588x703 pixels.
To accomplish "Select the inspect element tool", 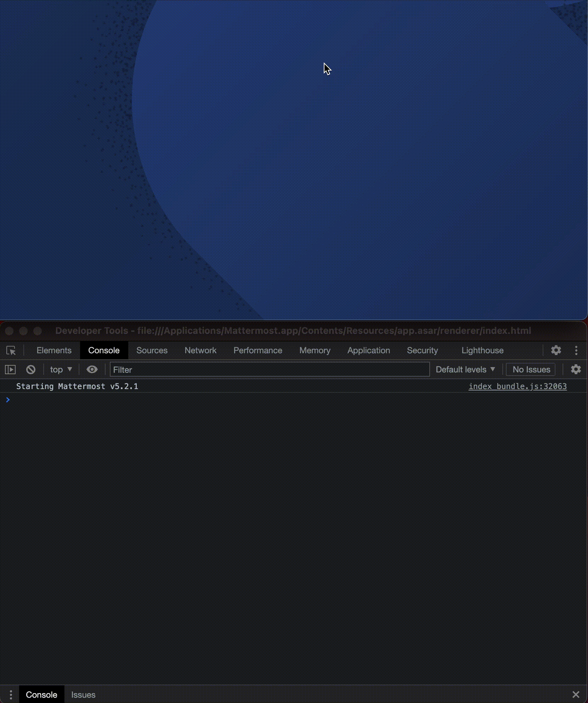I will point(11,350).
